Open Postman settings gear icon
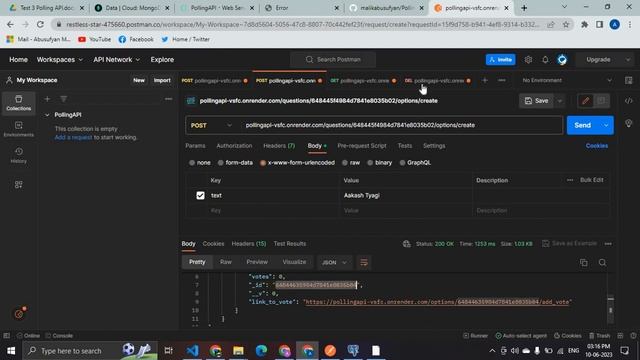This screenshot has height=360, width=640. point(528,60)
